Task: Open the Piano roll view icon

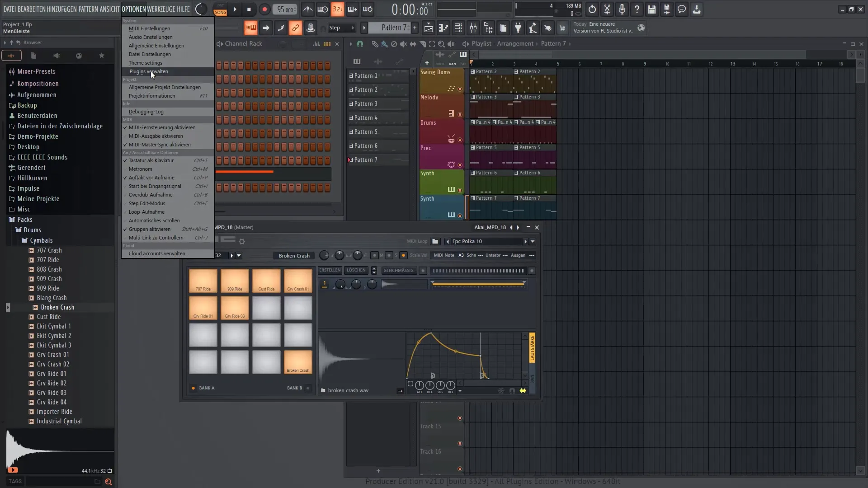Action: pyautogui.click(x=443, y=28)
